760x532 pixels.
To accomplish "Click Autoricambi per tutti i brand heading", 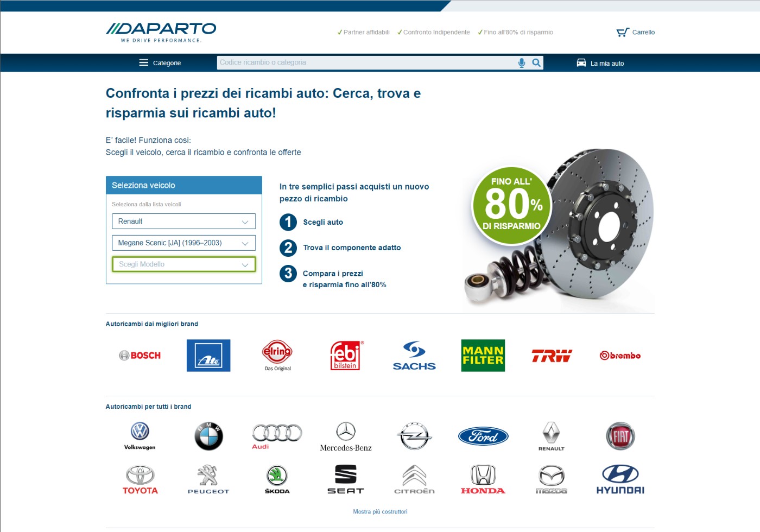I will [148, 407].
